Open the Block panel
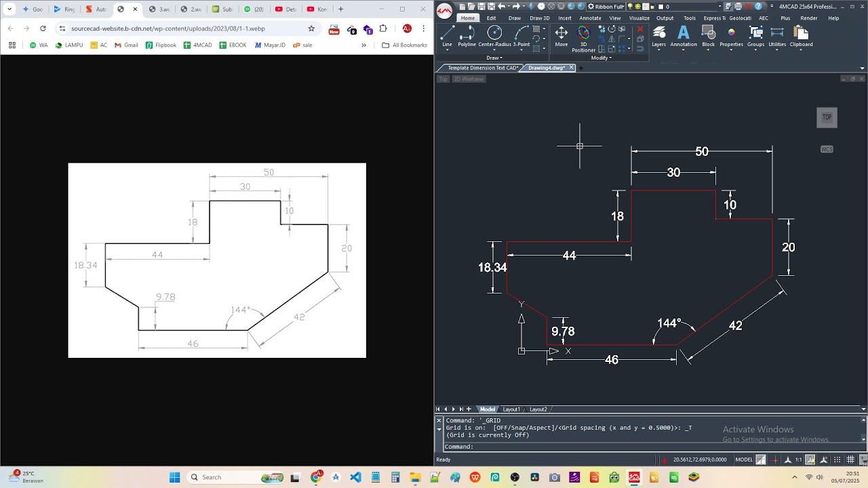 [x=708, y=37]
